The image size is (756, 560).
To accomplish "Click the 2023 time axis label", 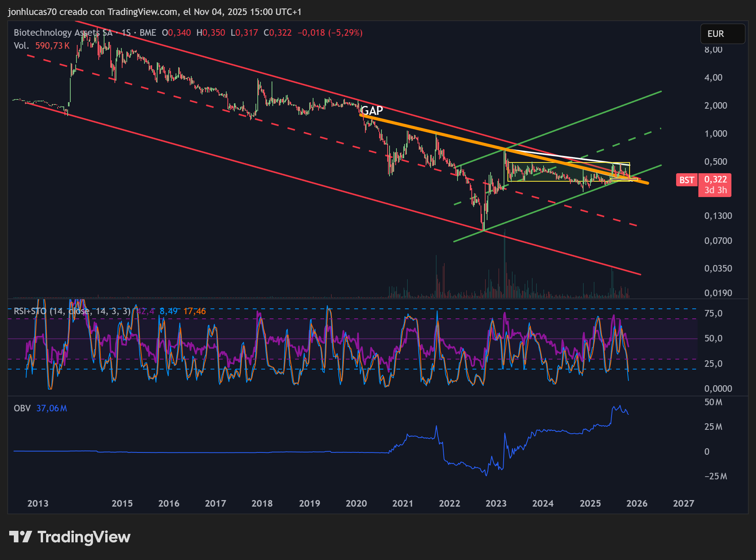I will tap(496, 503).
